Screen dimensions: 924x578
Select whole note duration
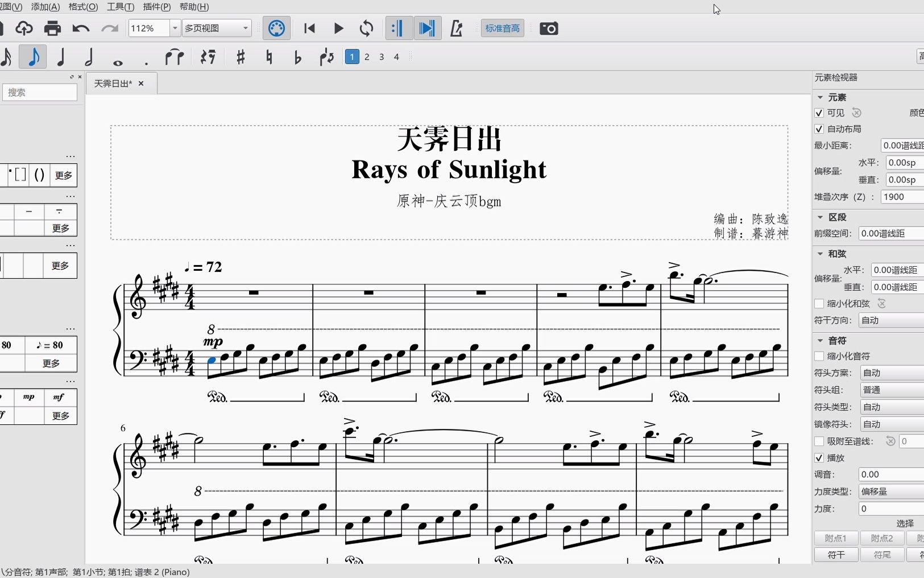coord(118,62)
